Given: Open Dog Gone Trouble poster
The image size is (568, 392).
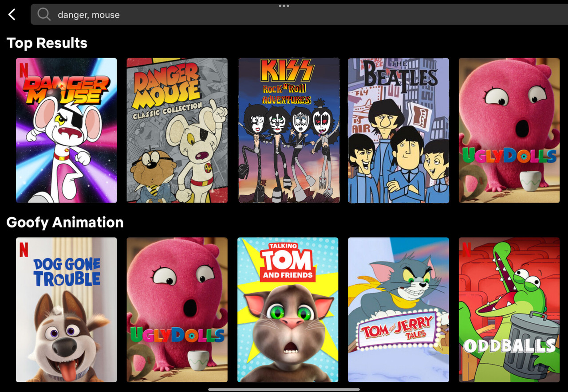Looking at the screenshot, I should coord(67,310).
